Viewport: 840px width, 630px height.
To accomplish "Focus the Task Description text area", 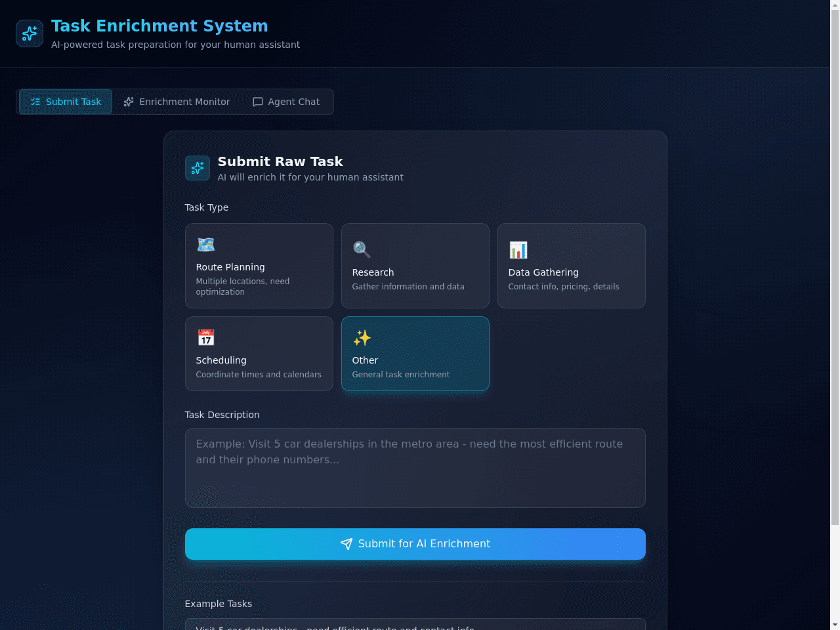I will tap(415, 468).
